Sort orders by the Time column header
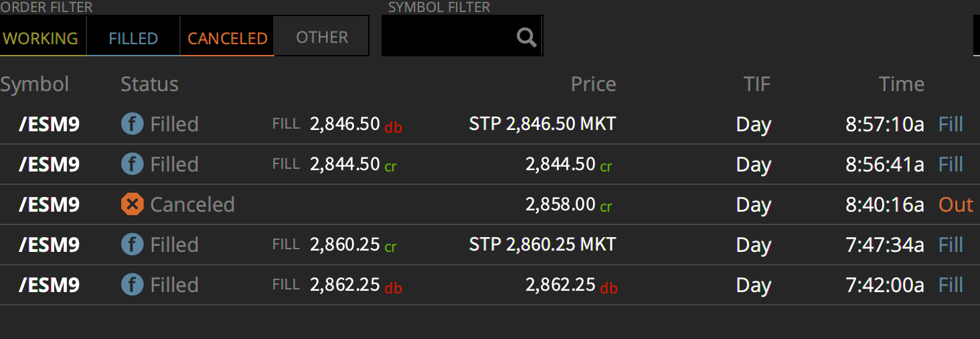The image size is (980, 339). [x=902, y=84]
